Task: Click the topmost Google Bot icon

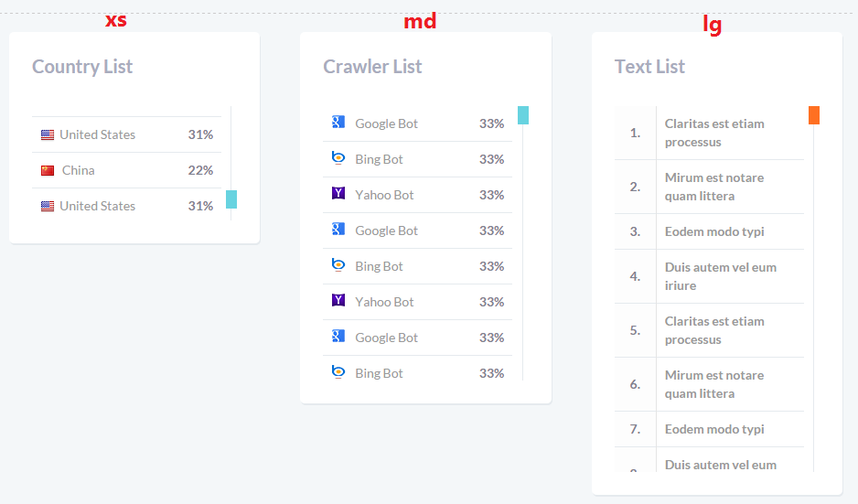Action: 338,123
